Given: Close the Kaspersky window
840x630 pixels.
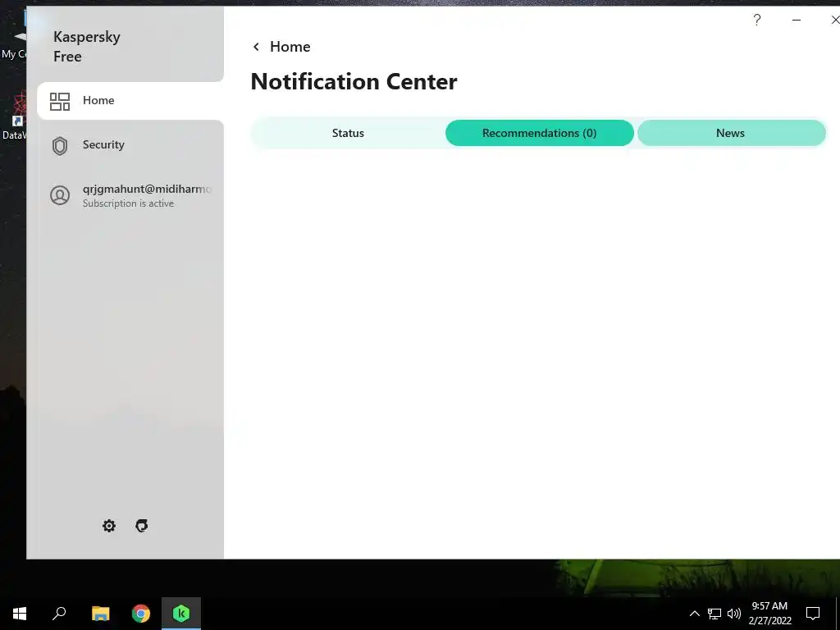Looking at the screenshot, I should click(x=834, y=21).
